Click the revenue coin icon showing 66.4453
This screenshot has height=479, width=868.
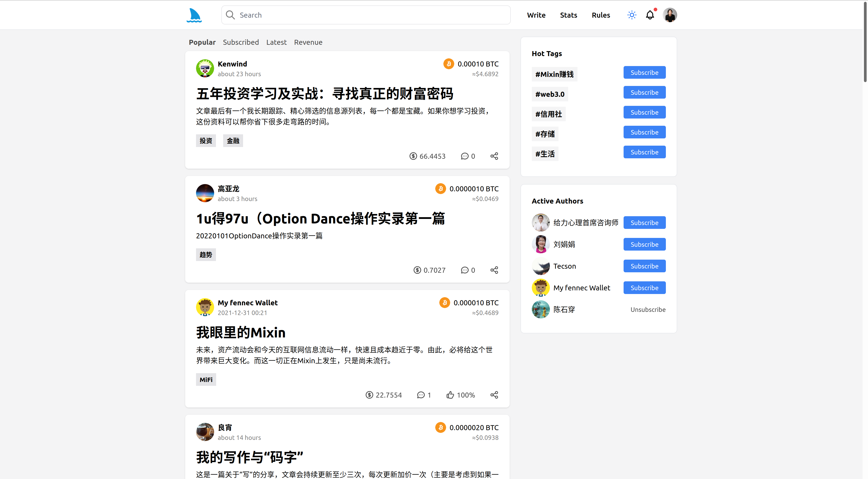pyautogui.click(x=413, y=156)
